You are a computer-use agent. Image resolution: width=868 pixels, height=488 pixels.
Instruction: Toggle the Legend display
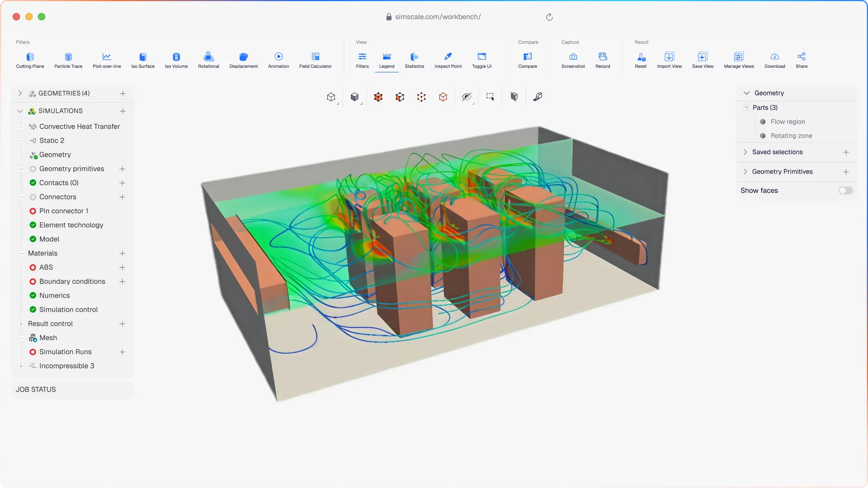(x=387, y=60)
